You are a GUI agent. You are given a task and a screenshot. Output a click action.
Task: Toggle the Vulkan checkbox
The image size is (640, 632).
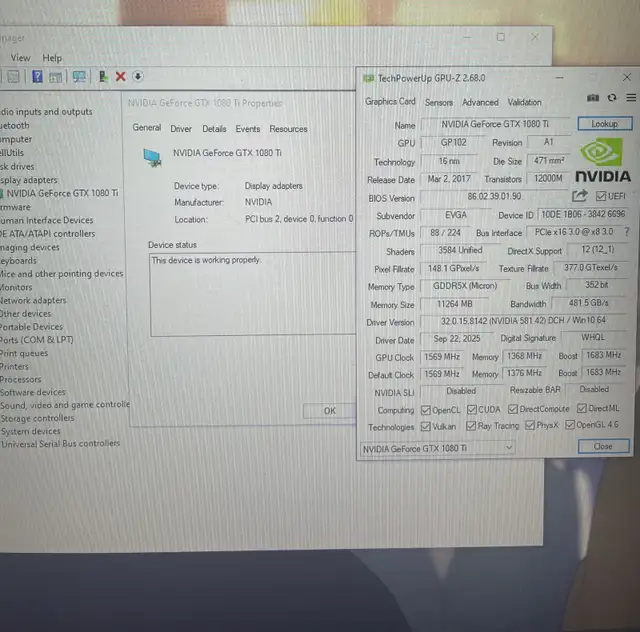426,426
